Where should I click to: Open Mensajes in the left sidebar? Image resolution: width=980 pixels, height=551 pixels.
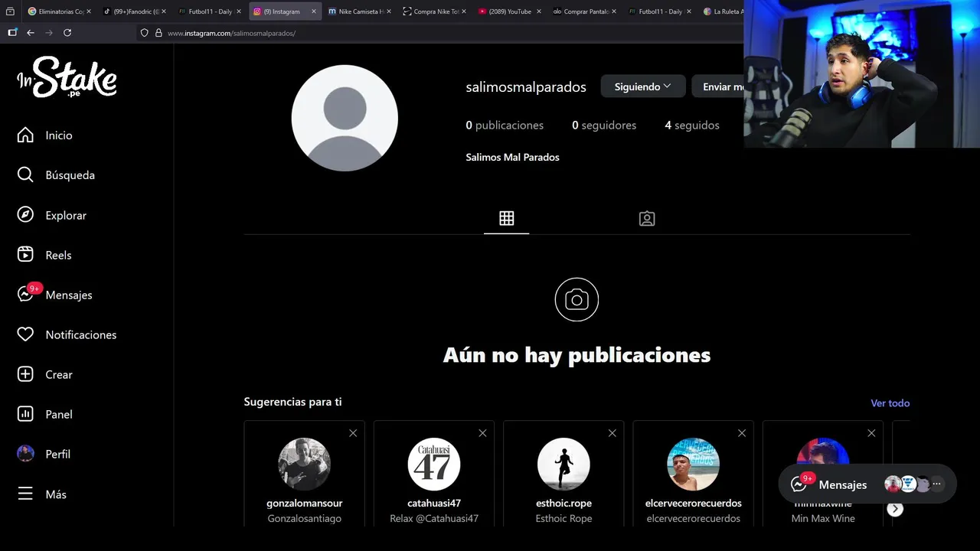click(x=54, y=295)
